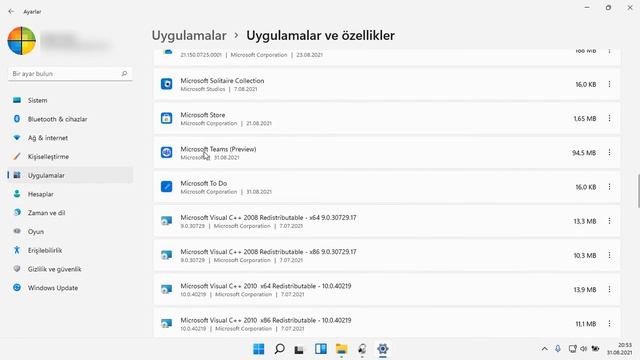
Task: Open Sistem settings
Action: [70, 100]
